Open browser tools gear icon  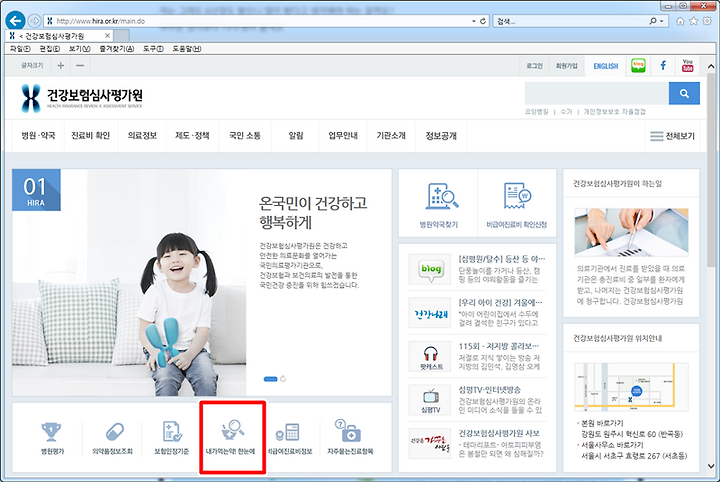707,21
